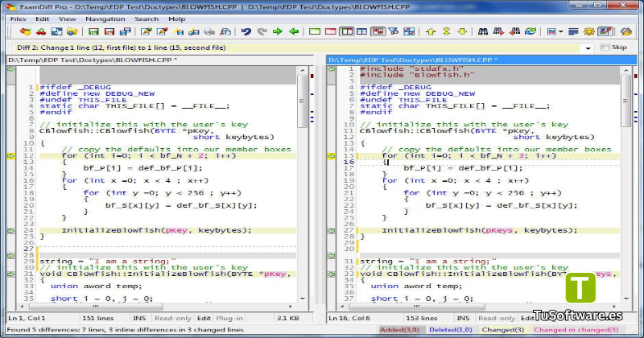Open the Diff 2 difference list dropdown arrow
Image resolution: width=644 pixels, height=338 pixels.
(x=588, y=47)
